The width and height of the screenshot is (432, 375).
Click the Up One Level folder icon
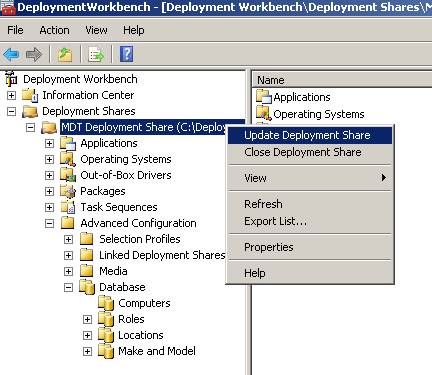point(65,54)
